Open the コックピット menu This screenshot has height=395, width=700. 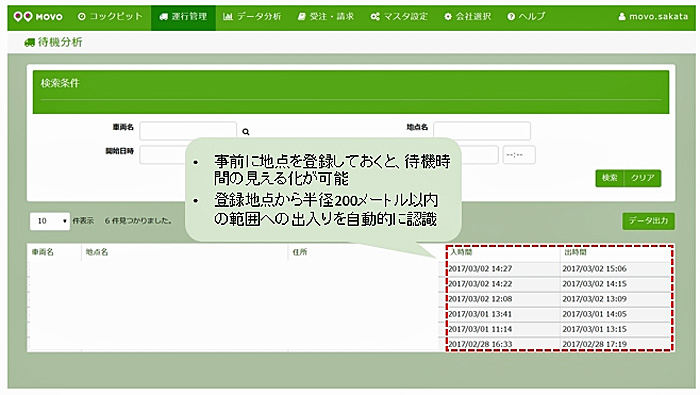tap(110, 17)
